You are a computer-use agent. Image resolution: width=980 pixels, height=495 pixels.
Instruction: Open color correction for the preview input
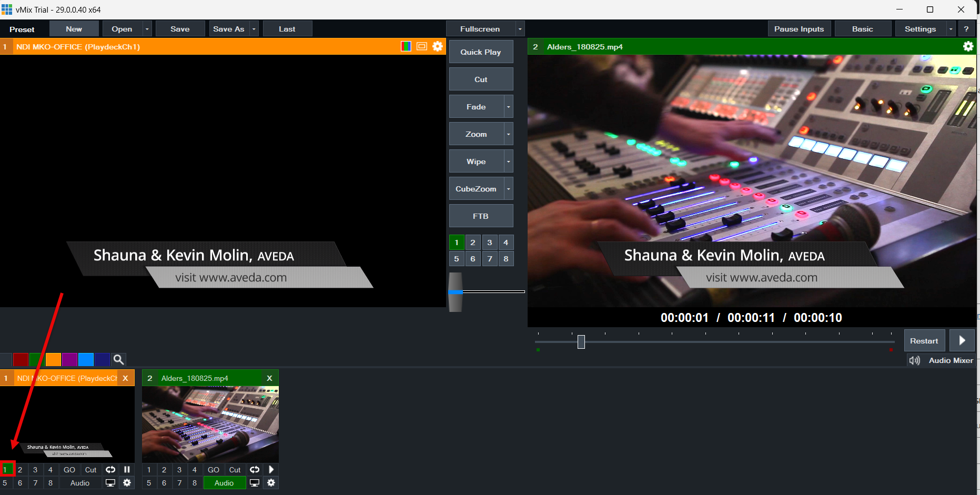point(406,46)
